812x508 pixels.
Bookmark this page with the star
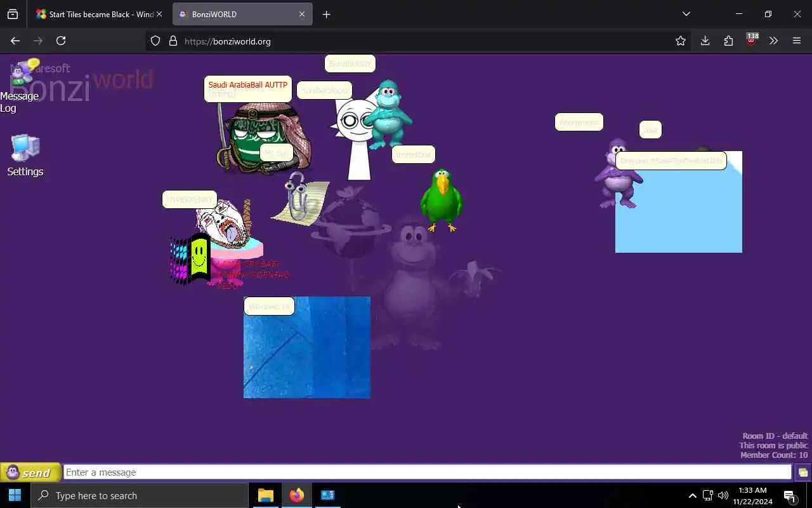tap(681, 41)
